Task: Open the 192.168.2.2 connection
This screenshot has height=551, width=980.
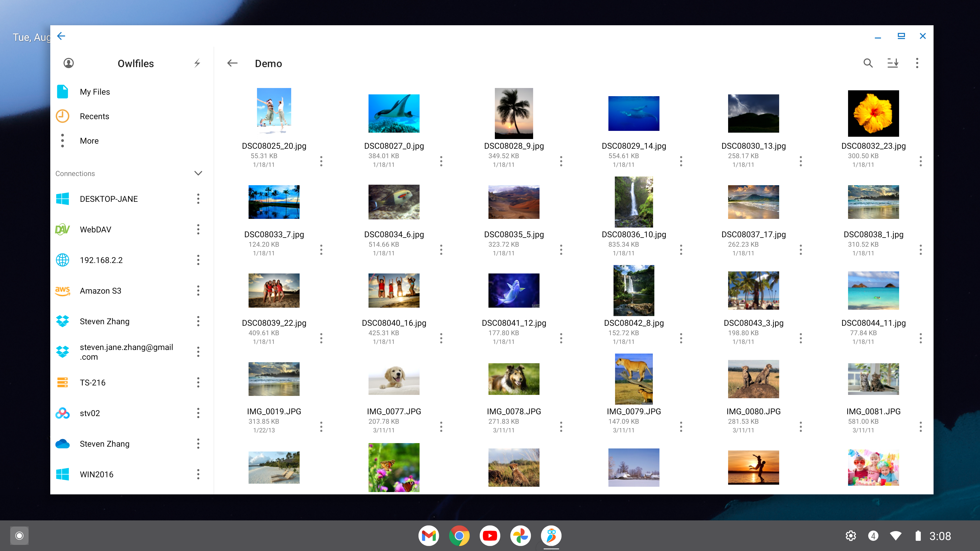Action: [101, 260]
